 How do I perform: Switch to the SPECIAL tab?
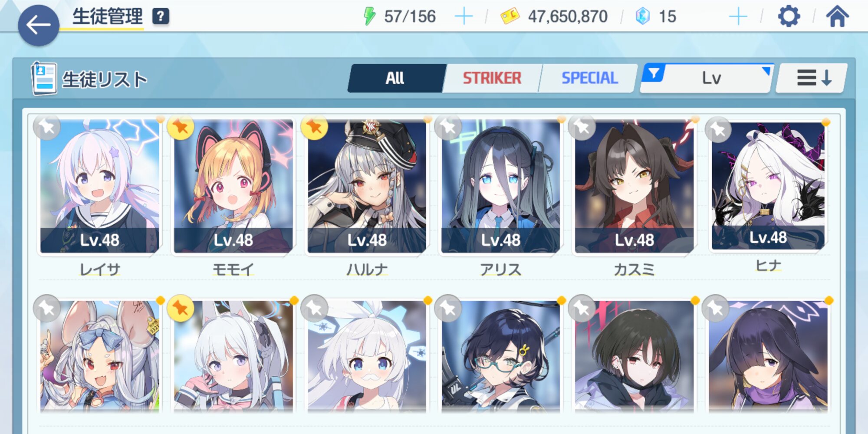pyautogui.click(x=589, y=78)
